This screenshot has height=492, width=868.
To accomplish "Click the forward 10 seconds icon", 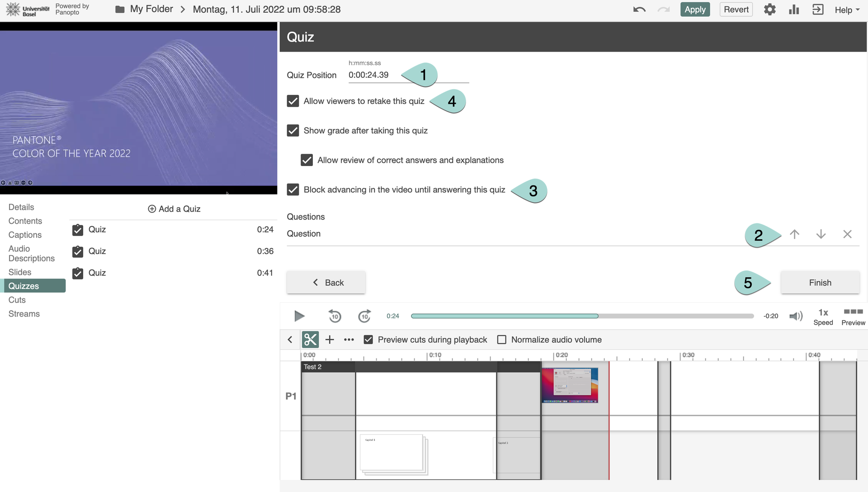I will 364,316.
